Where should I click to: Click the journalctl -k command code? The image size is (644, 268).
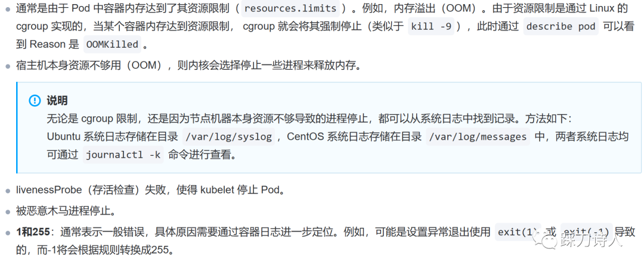tap(123, 155)
